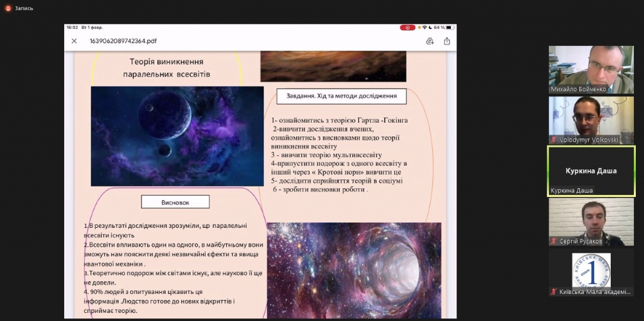
Task: Tap the 64 % battery percentage
Action: [439, 28]
